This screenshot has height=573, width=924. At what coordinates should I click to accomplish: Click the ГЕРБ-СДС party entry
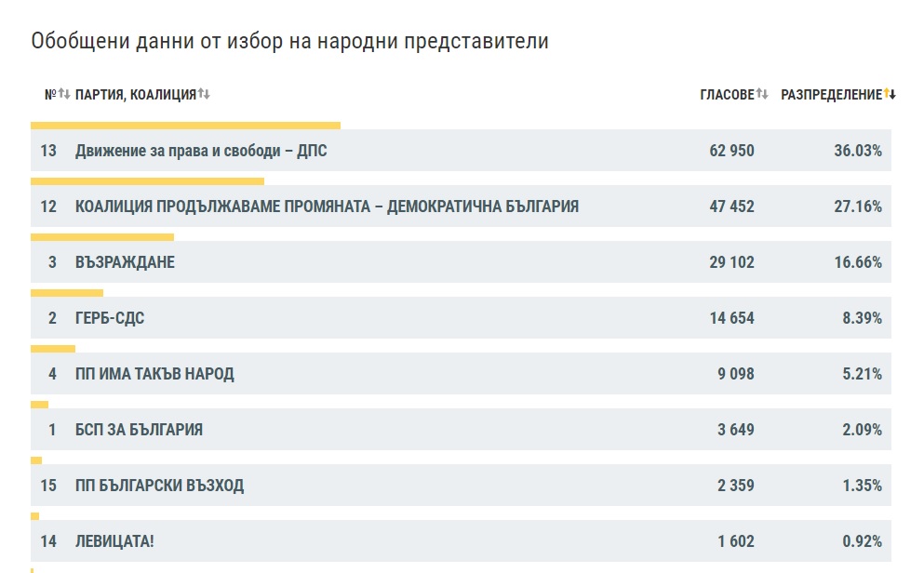click(110, 318)
